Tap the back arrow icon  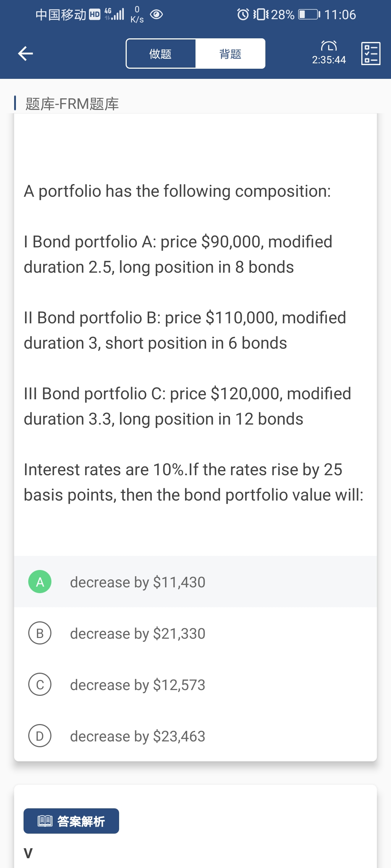click(x=25, y=54)
